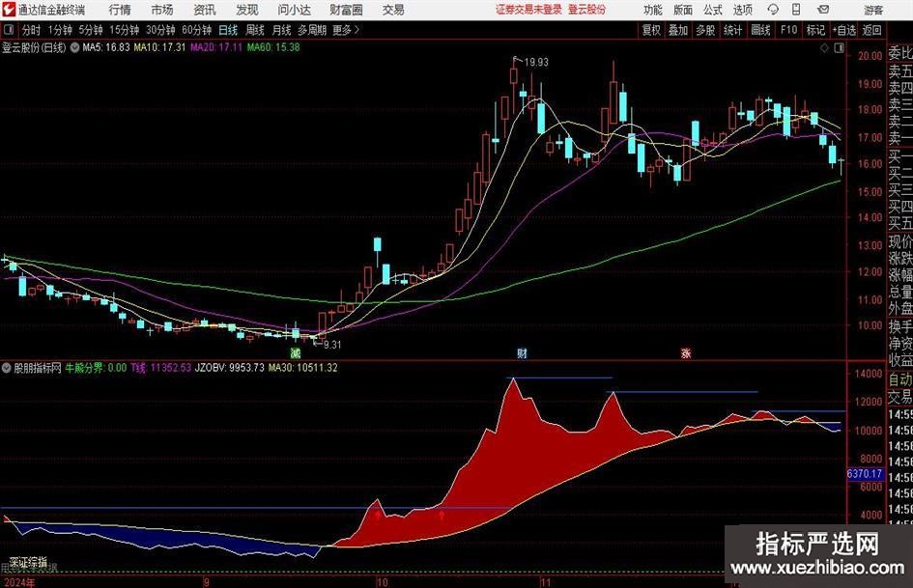Switch to the 分时 period tab
This screenshot has width=913, height=588.
click(x=32, y=30)
